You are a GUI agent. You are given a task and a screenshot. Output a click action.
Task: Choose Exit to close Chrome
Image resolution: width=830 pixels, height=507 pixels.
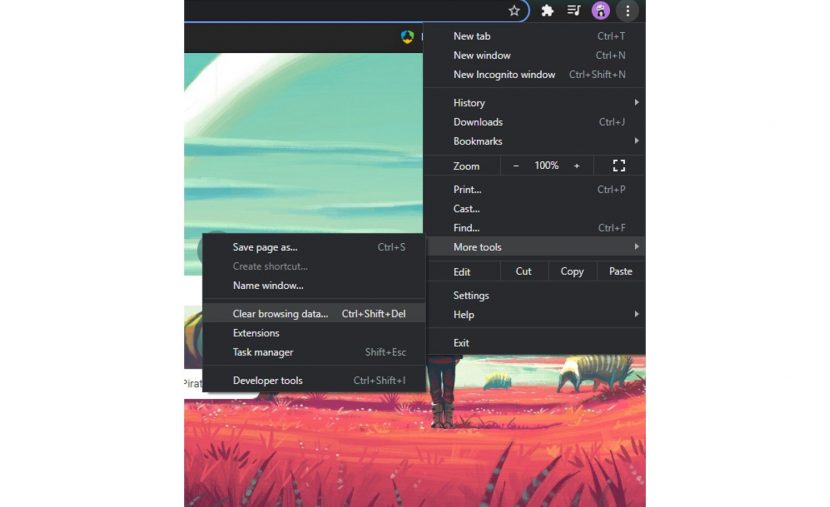pos(535,343)
